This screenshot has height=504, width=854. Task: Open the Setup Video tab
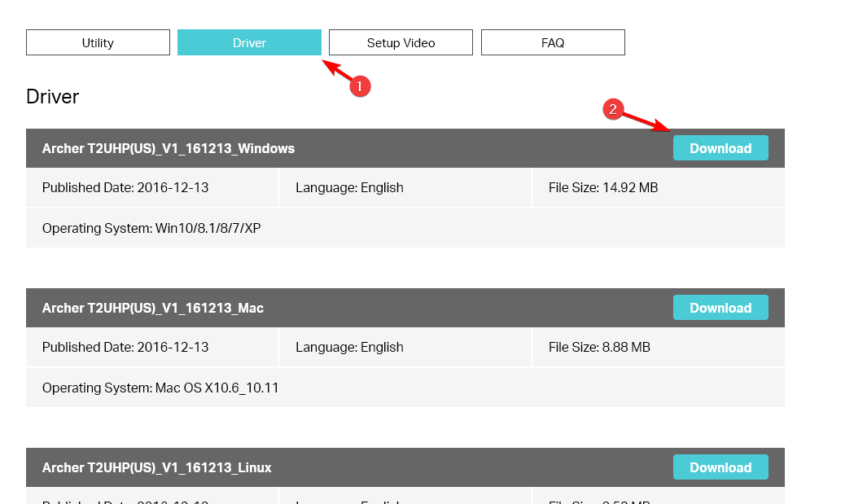click(x=401, y=42)
